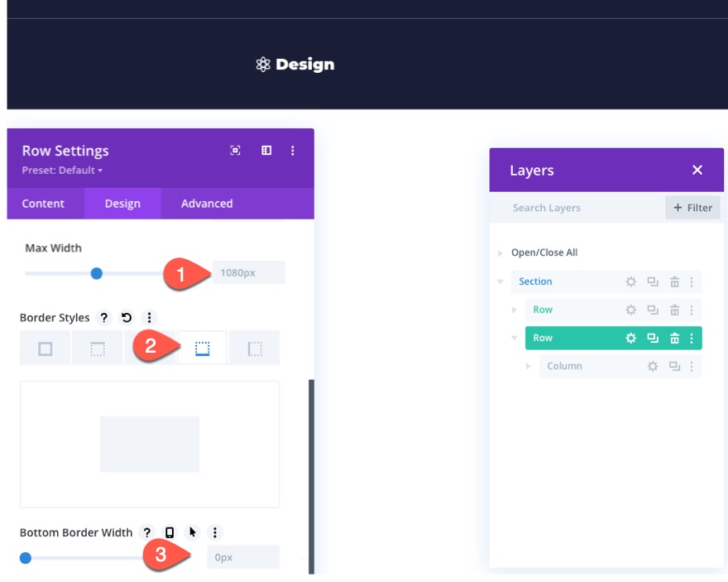Switch to the Advanced tab
728x582 pixels.
pyautogui.click(x=205, y=203)
